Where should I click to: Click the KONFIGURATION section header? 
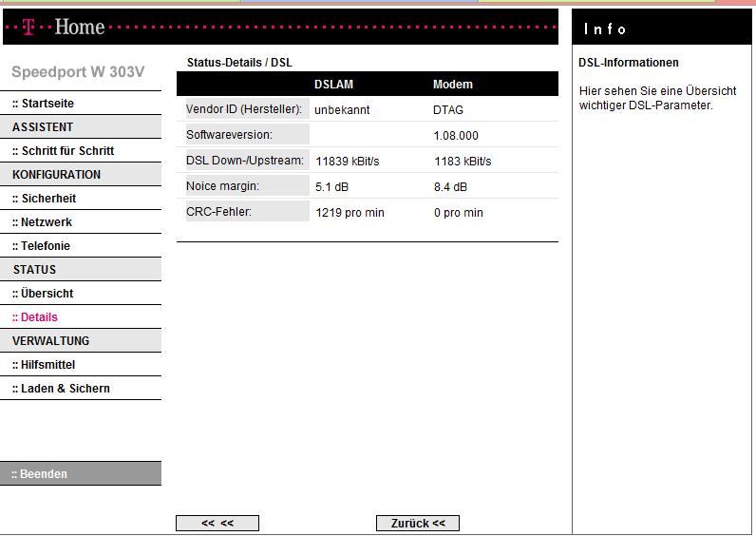click(81, 175)
